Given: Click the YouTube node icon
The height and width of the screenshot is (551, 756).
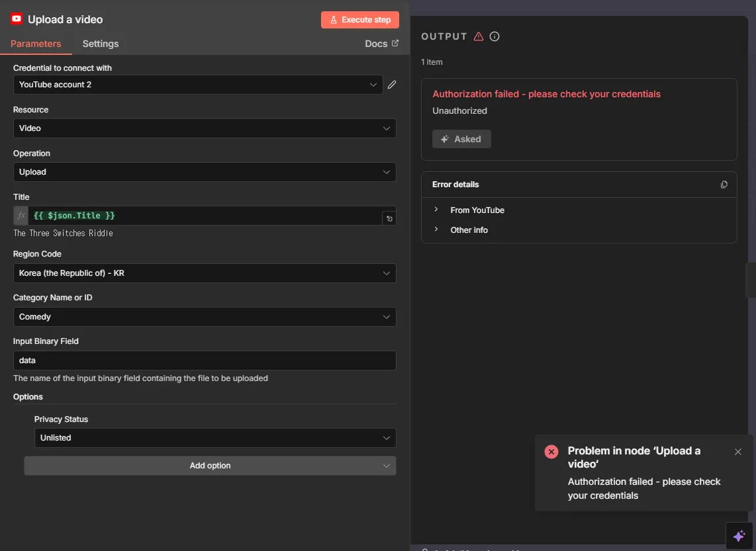Looking at the screenshot, I should [17, 20].
